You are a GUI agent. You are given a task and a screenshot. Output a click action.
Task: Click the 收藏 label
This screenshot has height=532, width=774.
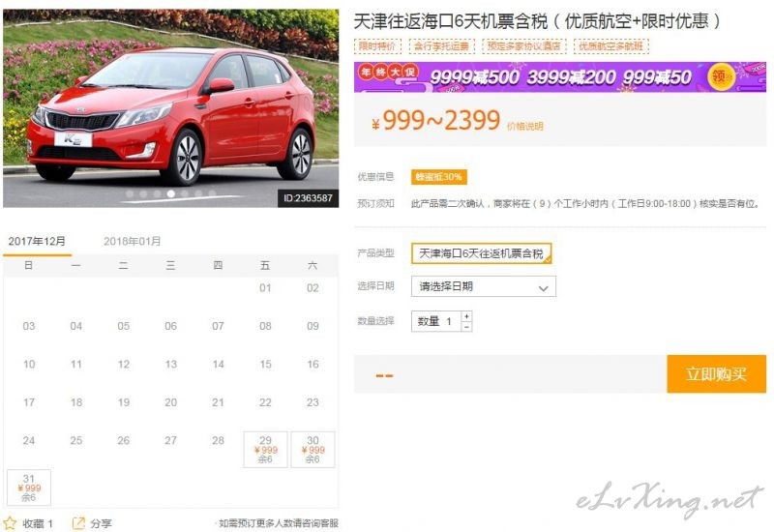34,523
